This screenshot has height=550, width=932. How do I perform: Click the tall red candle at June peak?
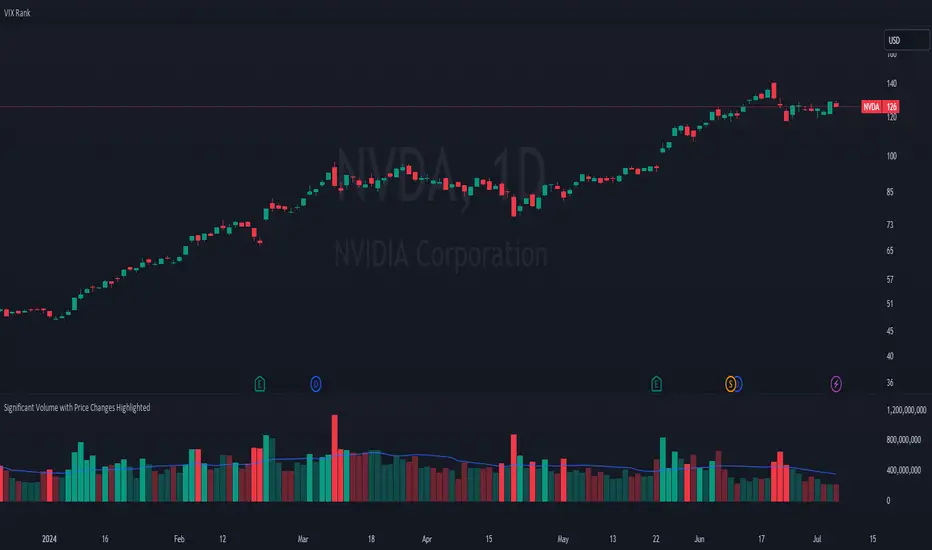pos(773,90)
